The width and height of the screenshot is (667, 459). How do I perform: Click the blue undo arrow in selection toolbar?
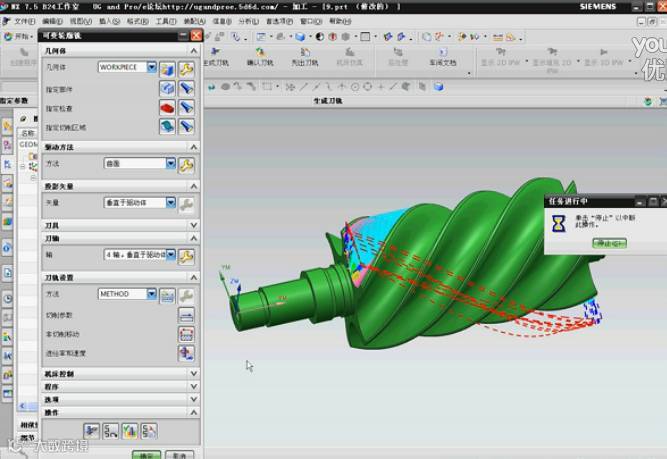(x=211, y=87)
